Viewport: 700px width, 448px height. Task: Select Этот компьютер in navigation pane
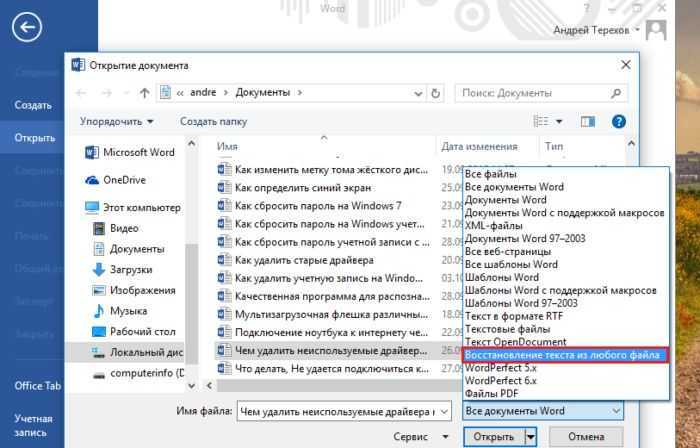[133, 207]
